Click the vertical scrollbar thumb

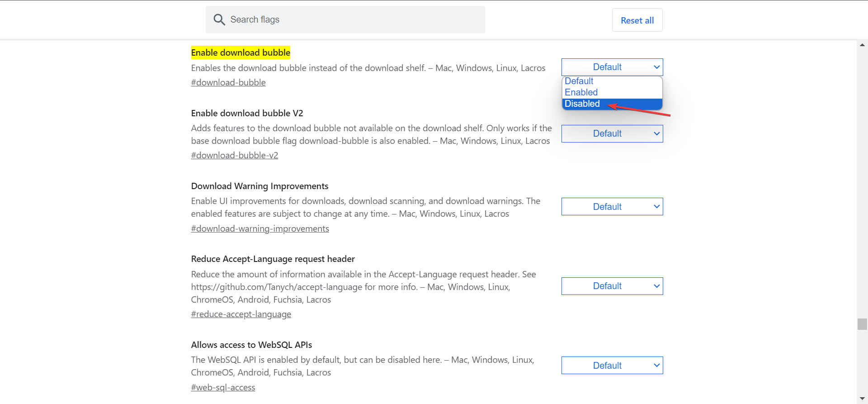862,324
